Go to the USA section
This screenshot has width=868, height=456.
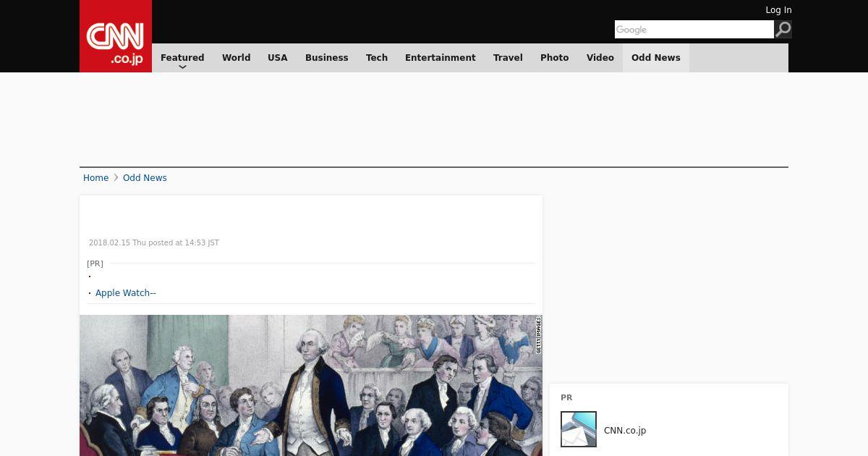click(278, 58)
